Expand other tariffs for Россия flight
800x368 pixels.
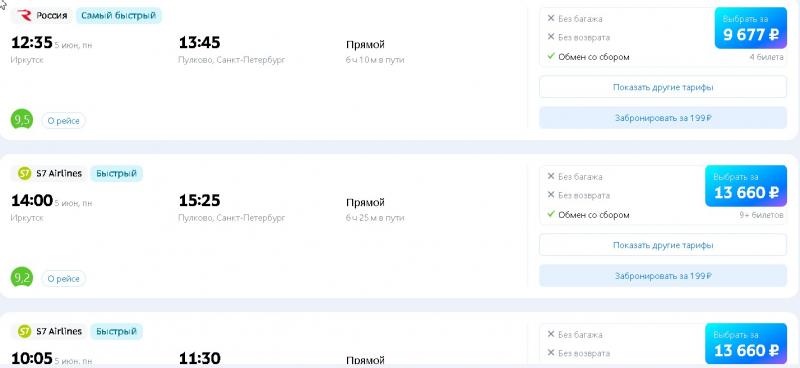pyautogui.click(x=663, y=87)
